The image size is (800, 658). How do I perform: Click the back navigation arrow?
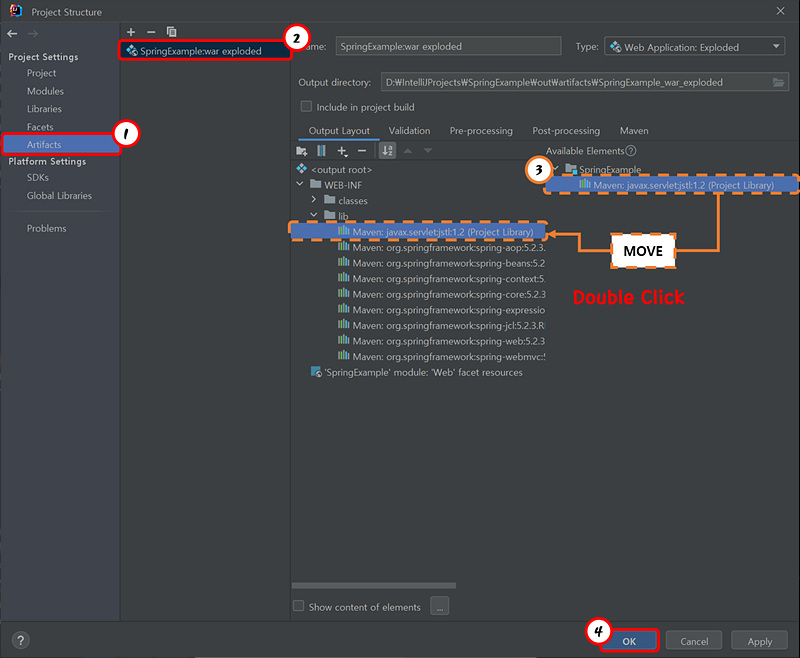[x=12, y=34]
